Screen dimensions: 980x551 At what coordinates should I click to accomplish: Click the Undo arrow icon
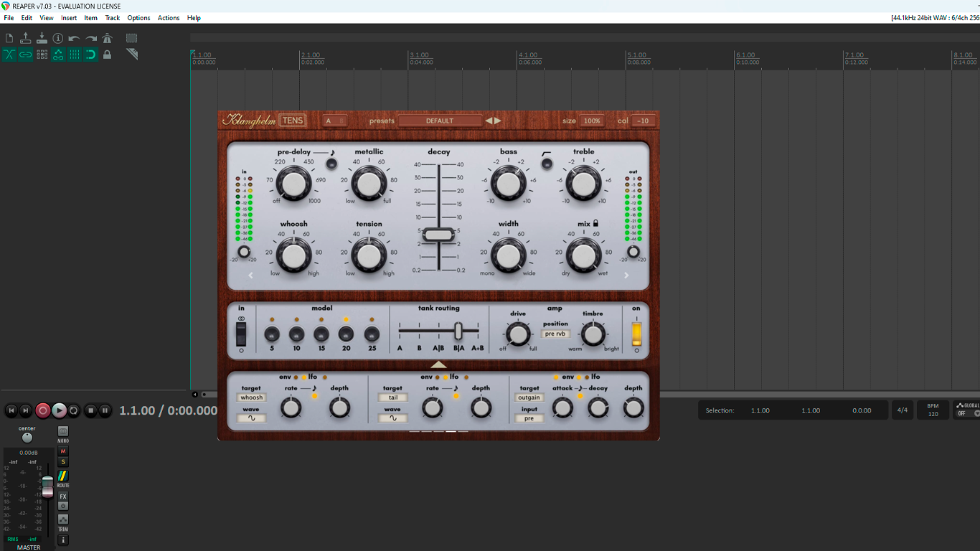75,38
